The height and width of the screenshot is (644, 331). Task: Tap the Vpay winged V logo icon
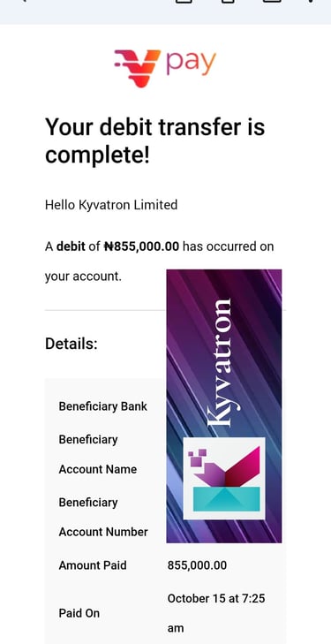click(x=137, y=68)
